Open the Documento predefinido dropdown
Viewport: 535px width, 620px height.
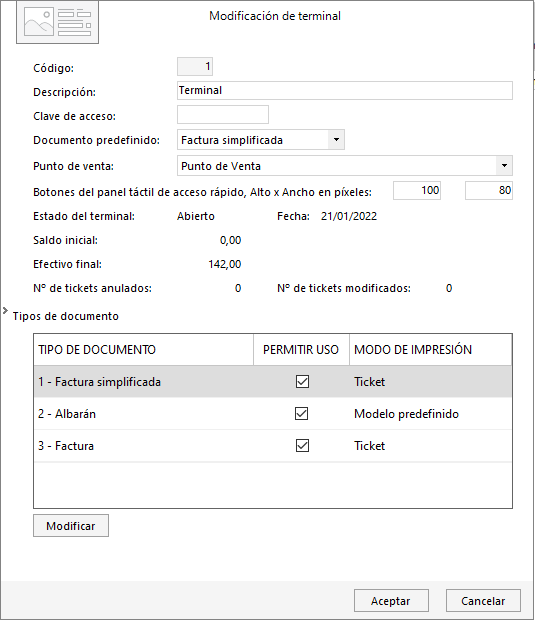point(336,140)
